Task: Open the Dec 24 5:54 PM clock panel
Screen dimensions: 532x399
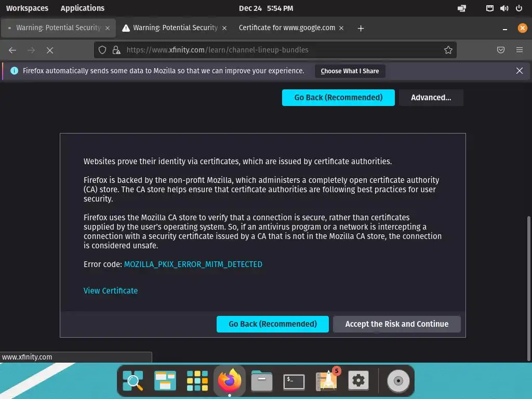Action: coord(266,8)
